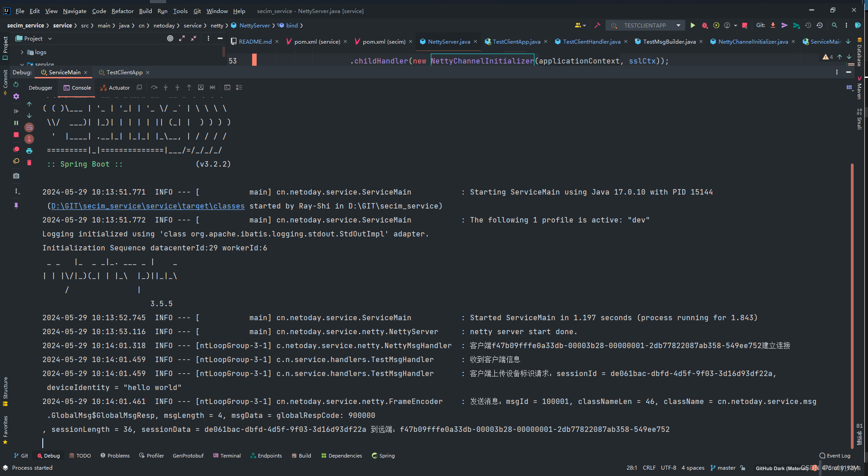
Task: Collapse all in Project panel
Action: coord(194,39)
